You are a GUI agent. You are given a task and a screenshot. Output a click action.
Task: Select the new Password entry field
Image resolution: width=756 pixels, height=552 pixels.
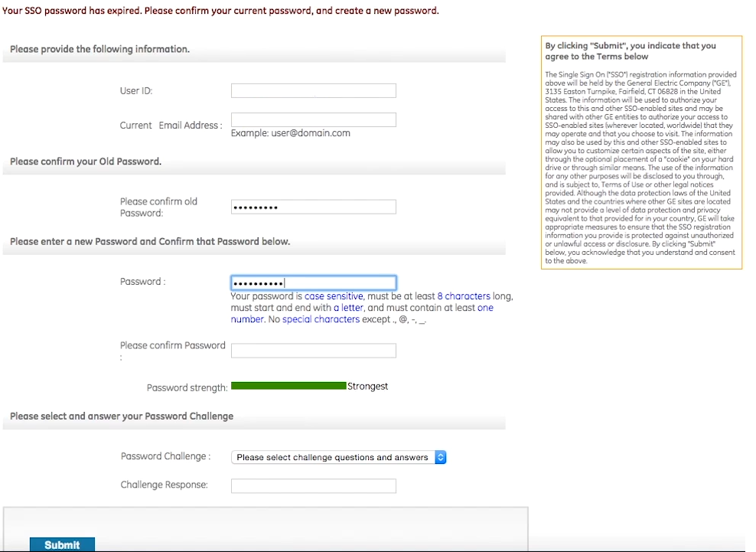313,283
